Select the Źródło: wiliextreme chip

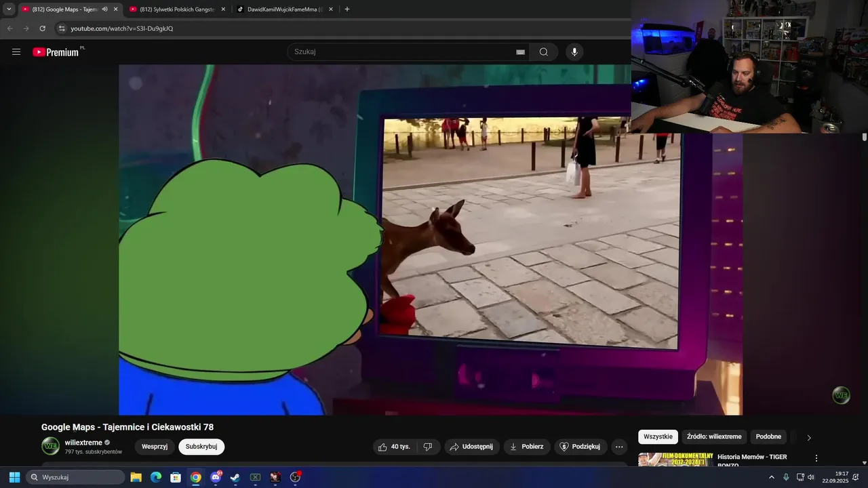click(x=714, y=436)
